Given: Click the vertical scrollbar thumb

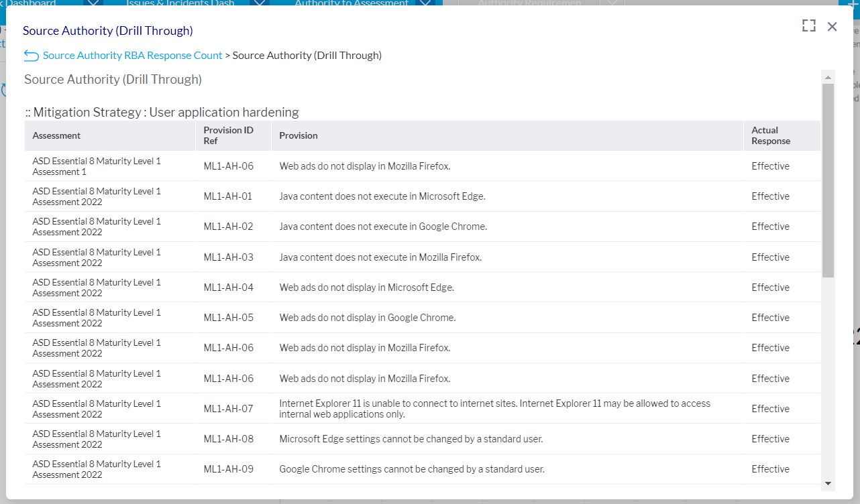Looking at the screenshot, I should pyautogui.click(x=828, y=180).
